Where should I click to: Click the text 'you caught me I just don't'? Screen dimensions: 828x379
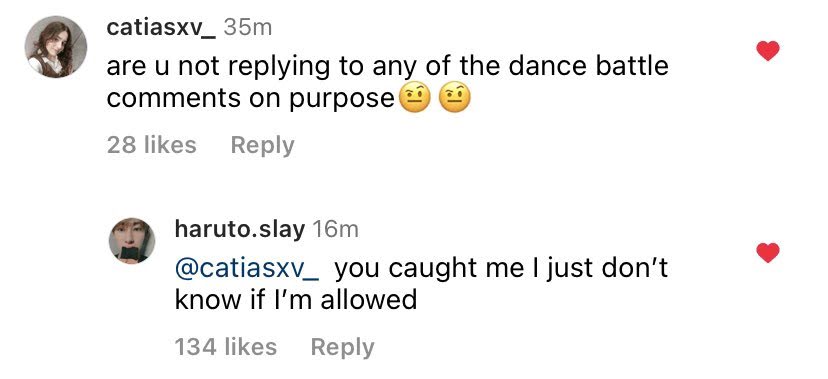[x=501, y=269]
